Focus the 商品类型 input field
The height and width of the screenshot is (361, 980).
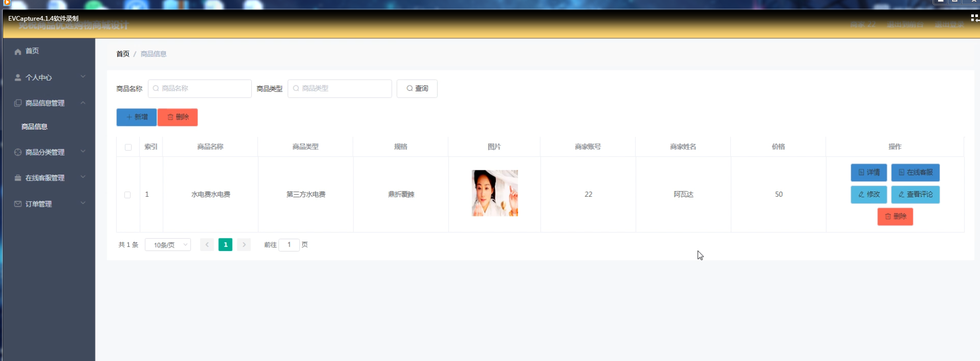340,88
